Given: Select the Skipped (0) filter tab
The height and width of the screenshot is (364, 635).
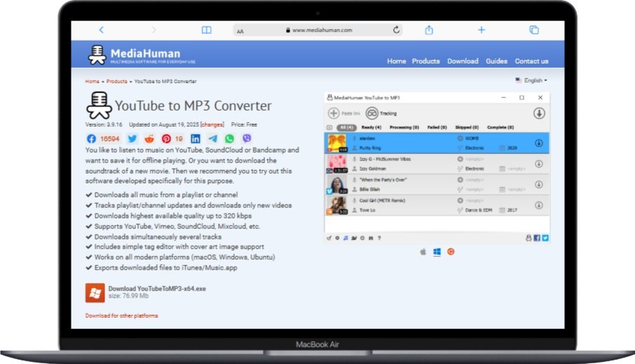Looking at the screenshot, I should (x=467, y=127).
